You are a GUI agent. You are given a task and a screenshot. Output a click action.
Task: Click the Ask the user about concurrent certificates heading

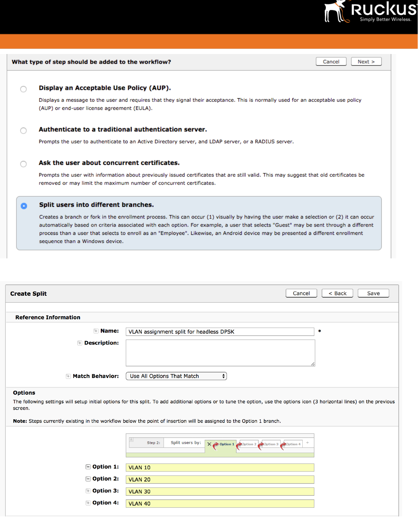click(x=109, y=163)
